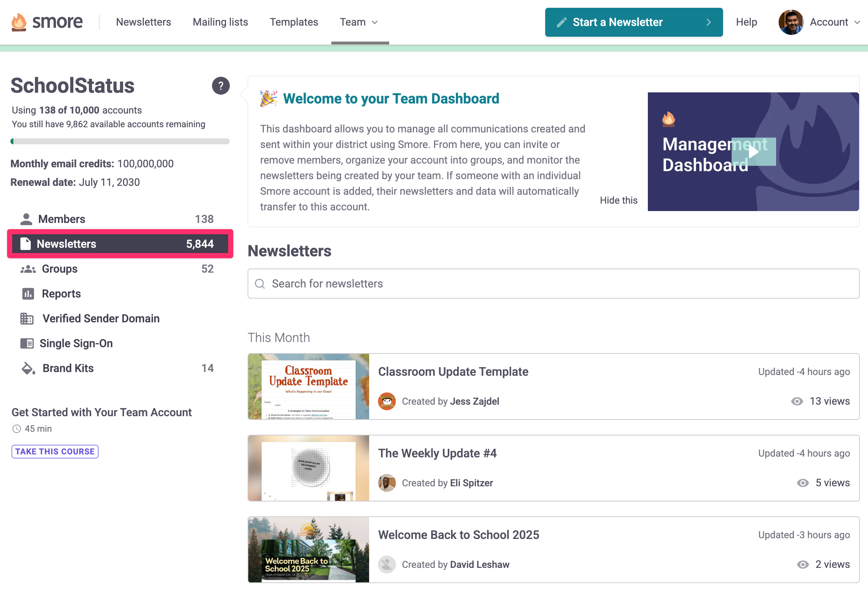
Task: Click the accounts usage progress bar
Action: tap(120, 141)
